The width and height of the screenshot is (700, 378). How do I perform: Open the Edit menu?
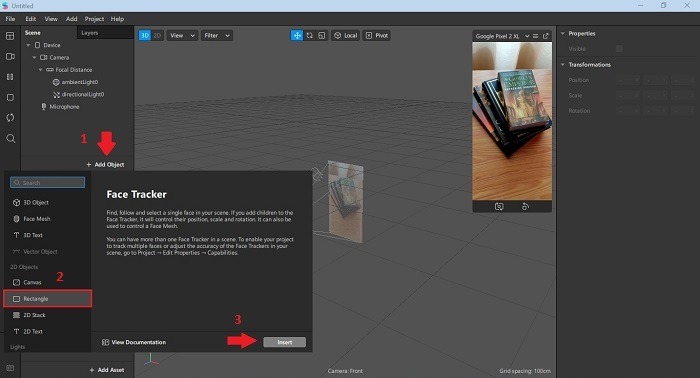click(30, 19)
